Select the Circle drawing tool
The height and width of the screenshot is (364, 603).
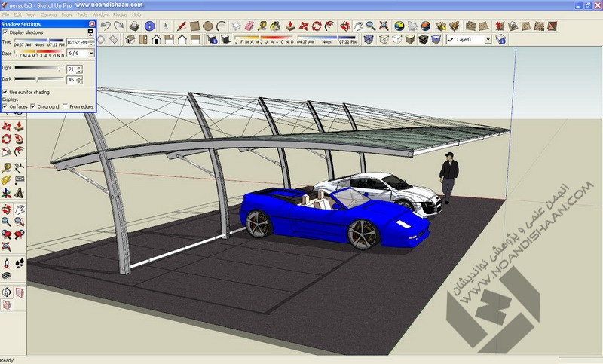207,26
